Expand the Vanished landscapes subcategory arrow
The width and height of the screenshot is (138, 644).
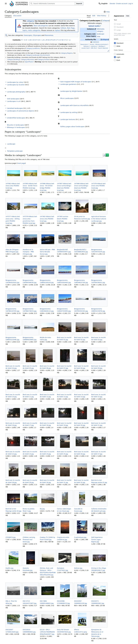[6, 108]
